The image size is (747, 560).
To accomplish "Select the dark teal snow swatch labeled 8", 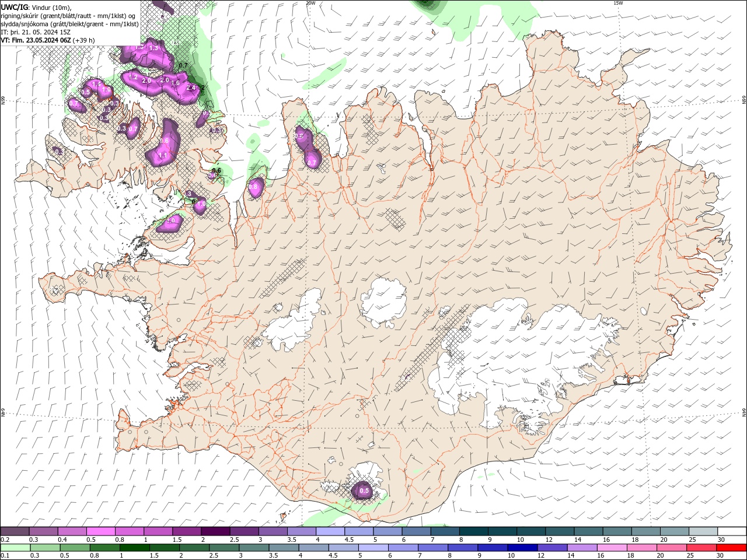I will (x=473, y=531).
